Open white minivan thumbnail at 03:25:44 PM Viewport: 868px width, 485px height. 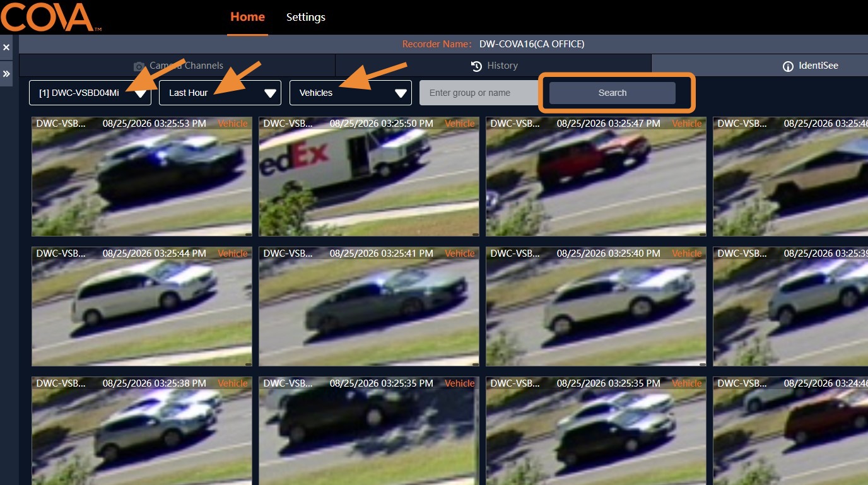pos(142,307)
